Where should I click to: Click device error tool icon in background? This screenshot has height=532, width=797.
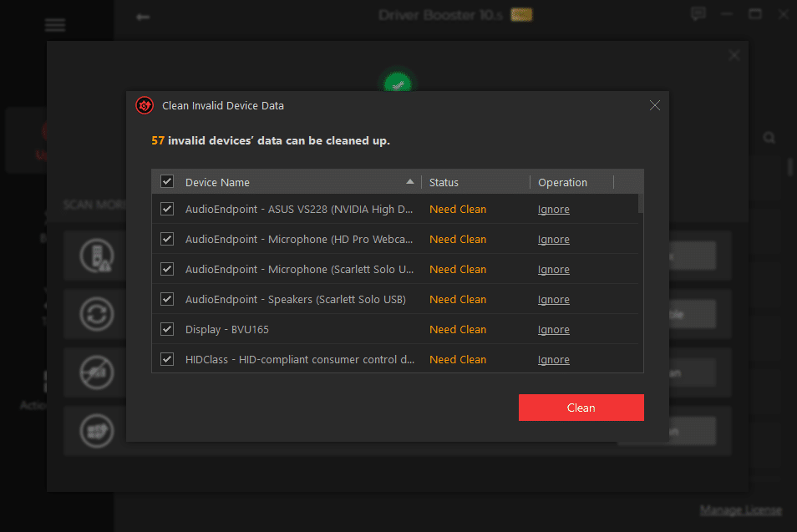[x=97, y=255]
